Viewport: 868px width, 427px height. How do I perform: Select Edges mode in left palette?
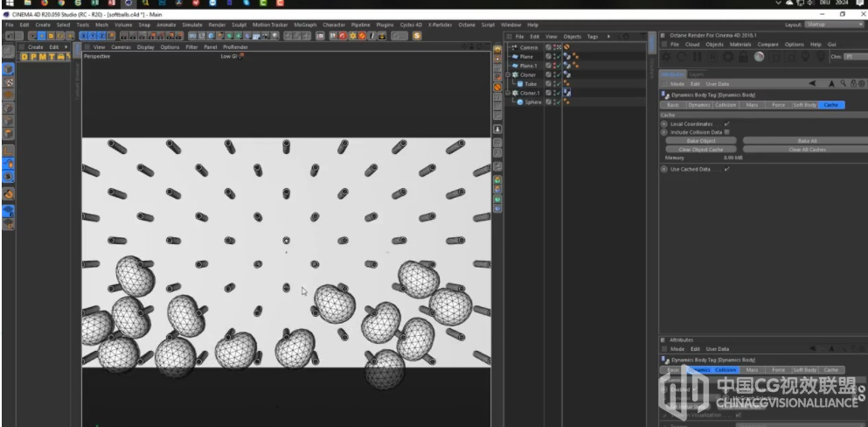point(8,121)
